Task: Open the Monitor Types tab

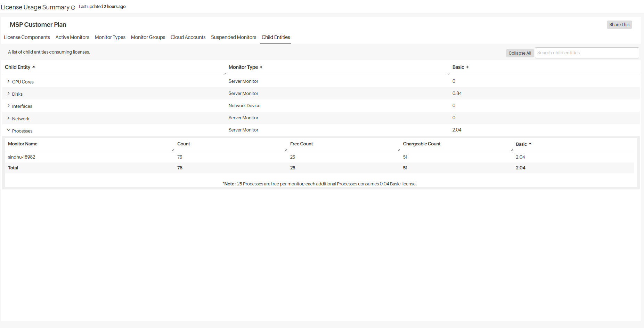Action: click(x=110, y=37)
